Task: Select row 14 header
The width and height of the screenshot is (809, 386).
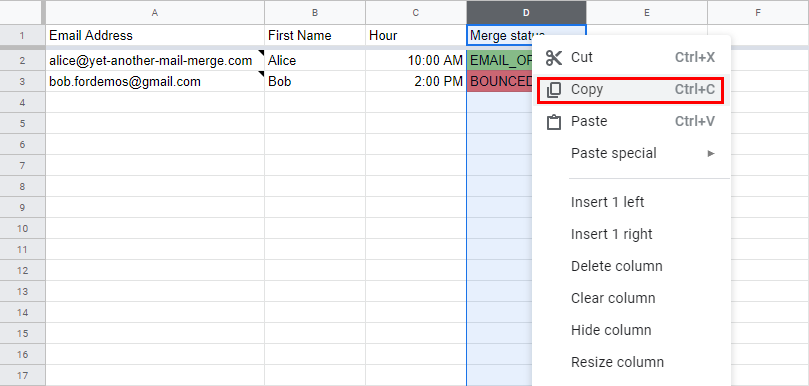Action: click(22, 312)
